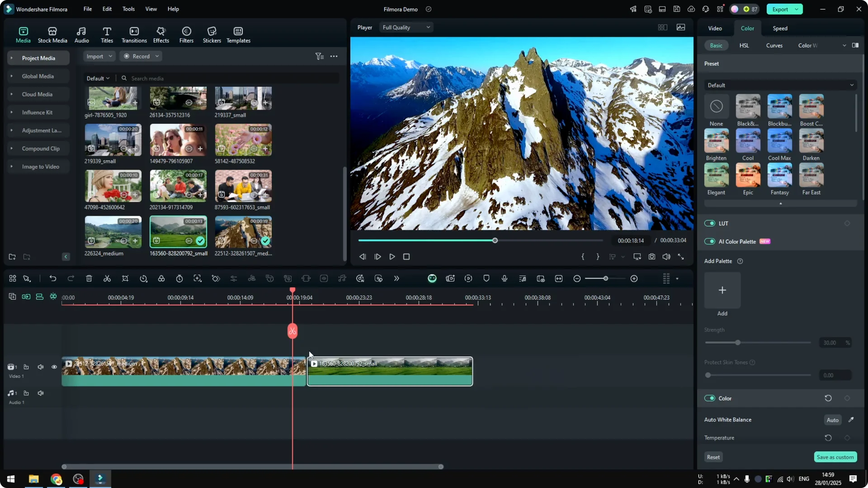
Task: Click the color picker eyedropper for white balance
Action: (x=851, y=420)
